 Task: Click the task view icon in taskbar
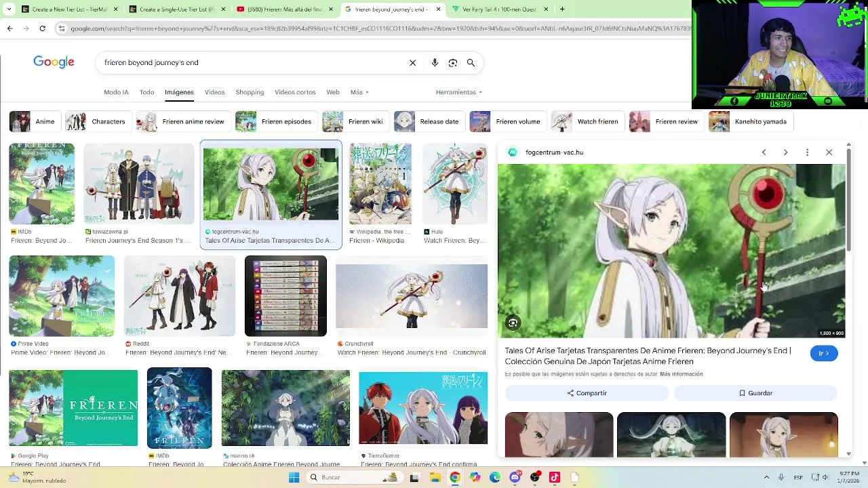pos(414,477)
